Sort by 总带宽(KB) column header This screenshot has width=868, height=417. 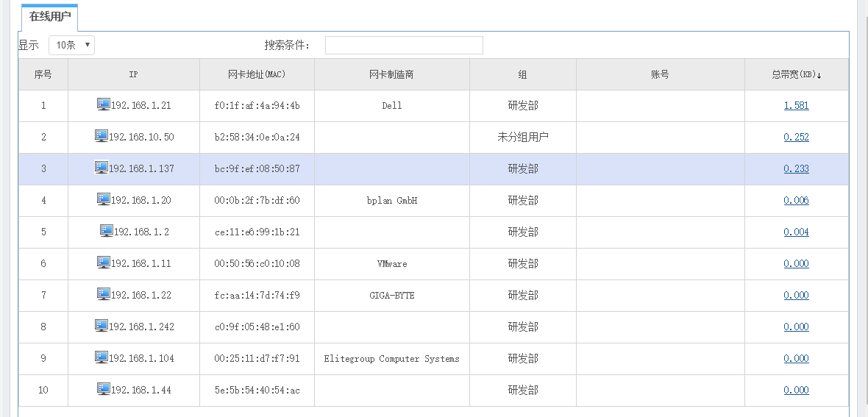(796, 74)
